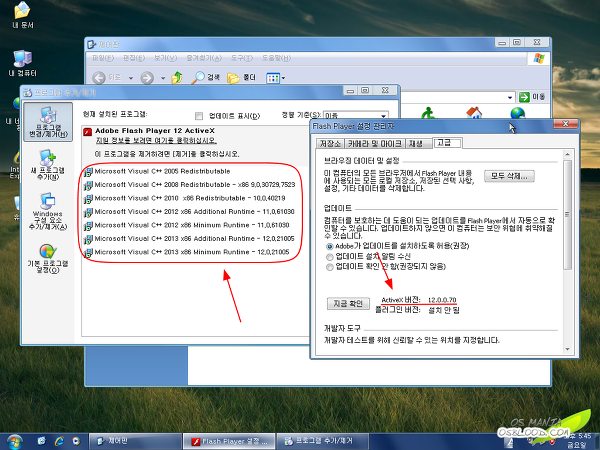Open Favorites menu in Control Panel window
The image size is (600, 450).
204,58
